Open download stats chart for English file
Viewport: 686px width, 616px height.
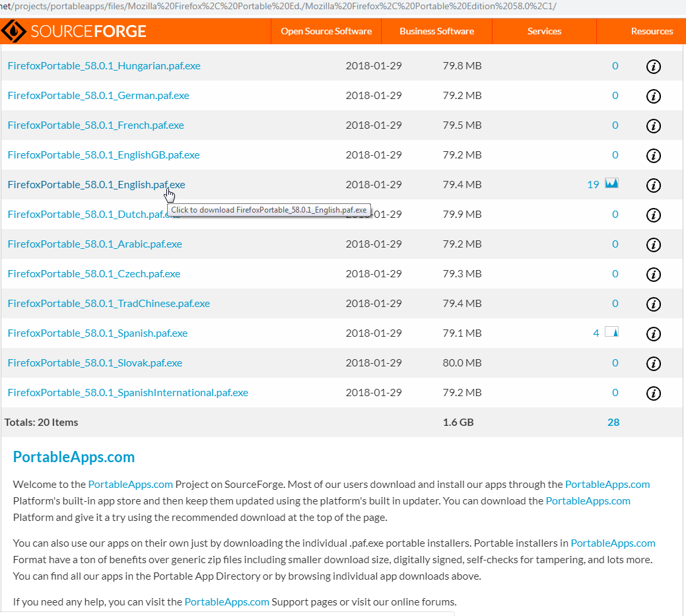611,183
